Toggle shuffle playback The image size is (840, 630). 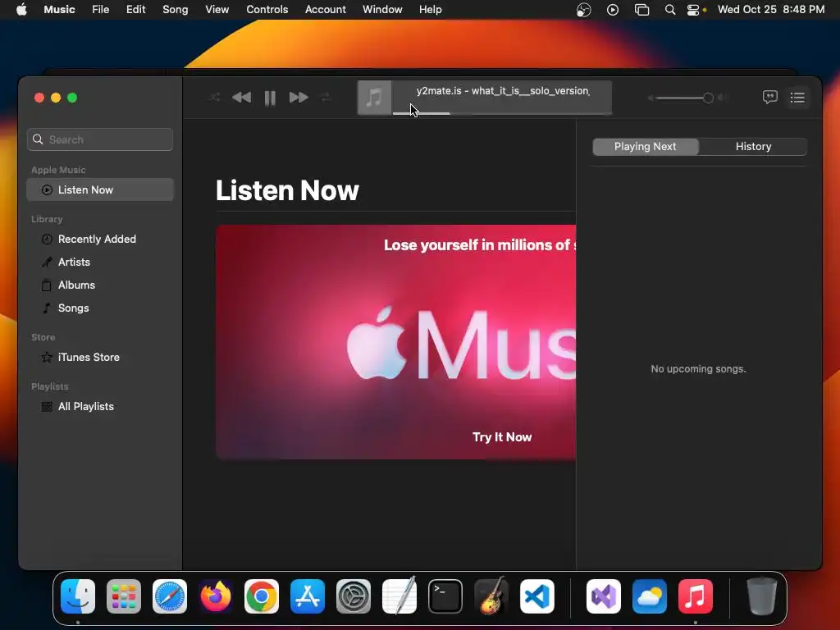pyautogui.click(x=214, y=98)
